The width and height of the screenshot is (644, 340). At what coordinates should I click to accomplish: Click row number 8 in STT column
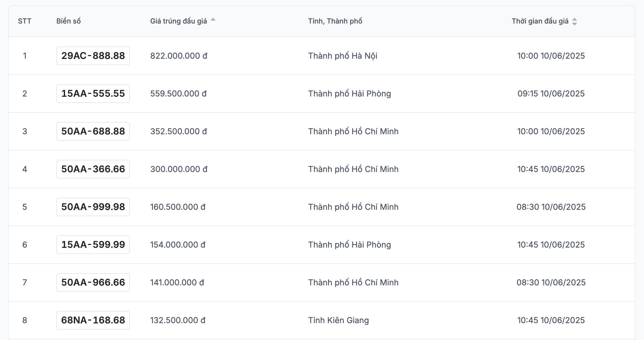coord(25,320)
